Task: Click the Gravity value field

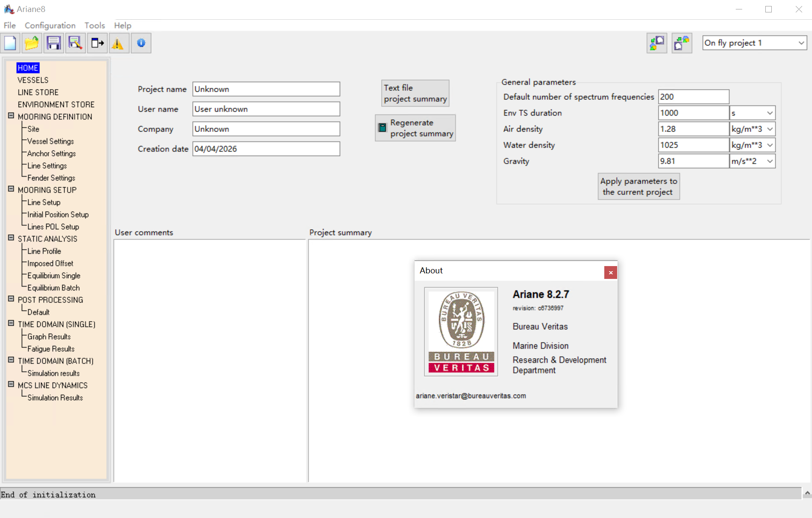Action: (x=694, y=161)
